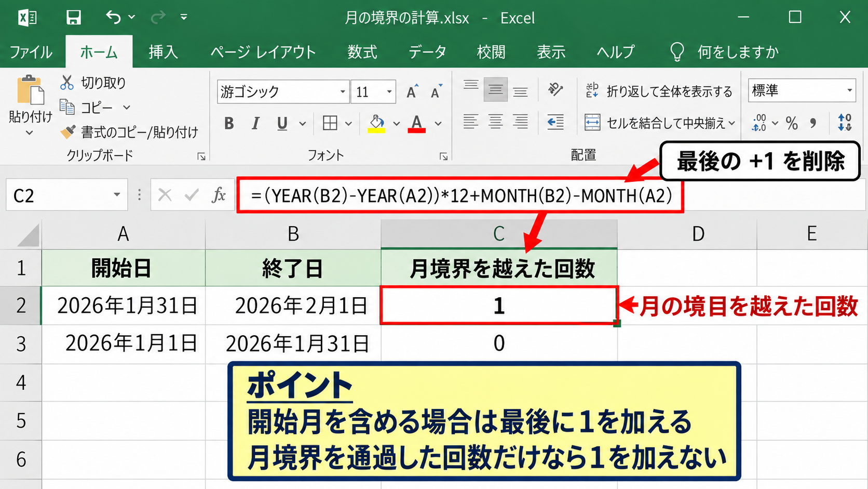Center text horizontally
The image size is (868, 489).
[x=495, y=122]
